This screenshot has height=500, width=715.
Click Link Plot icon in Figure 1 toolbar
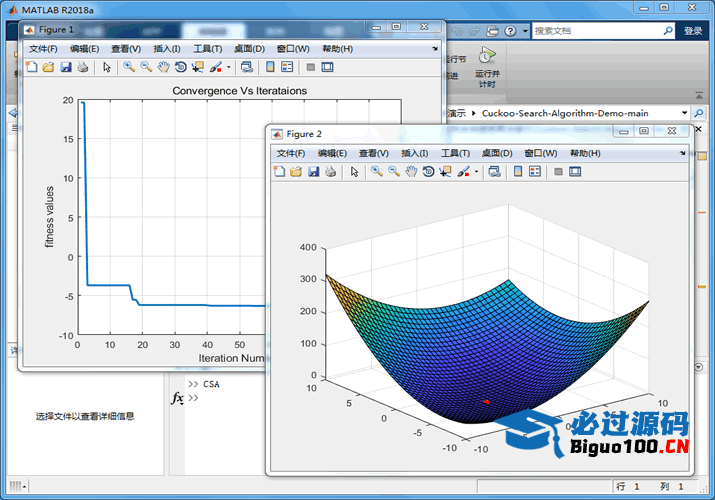(x=247, y=67)
